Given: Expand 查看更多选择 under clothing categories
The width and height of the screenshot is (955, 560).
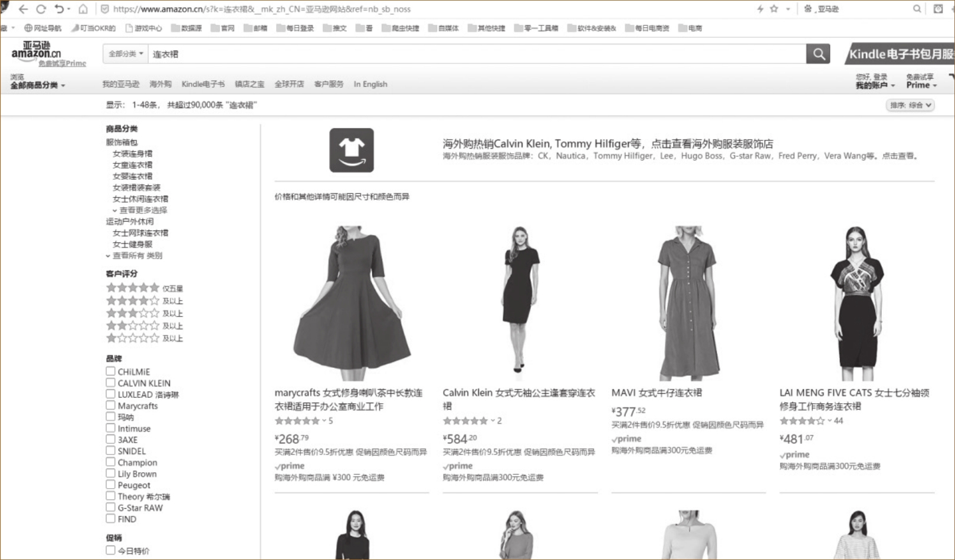Looking at the screenshot, I should 143,210.
